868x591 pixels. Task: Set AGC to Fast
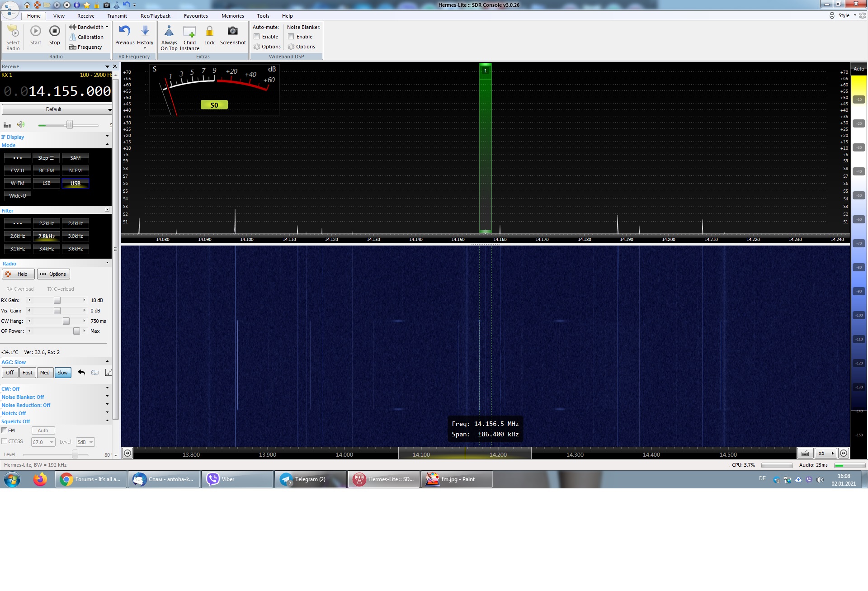(28, 373)
